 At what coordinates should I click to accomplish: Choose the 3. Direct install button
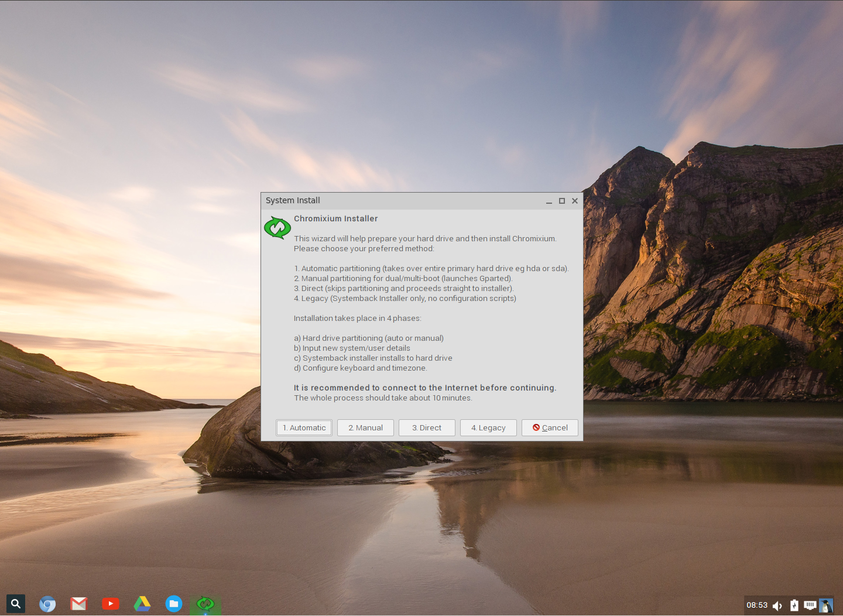point(427,428)
